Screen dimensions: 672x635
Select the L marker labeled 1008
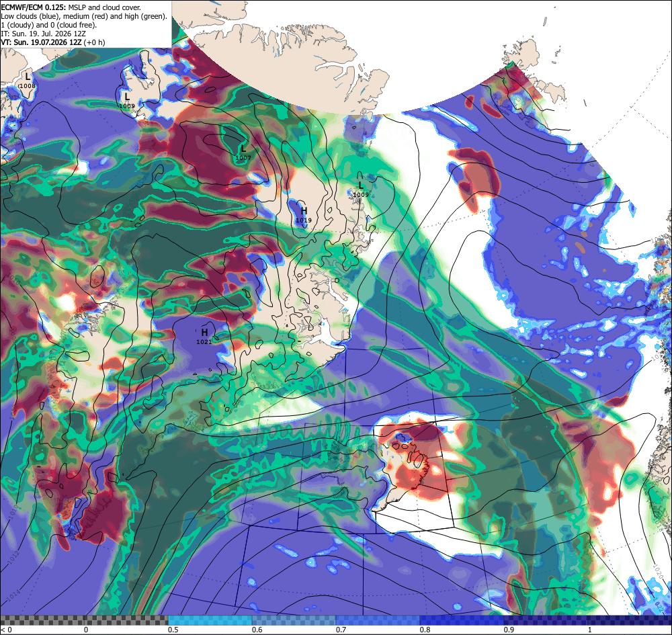tap(28, 77)
